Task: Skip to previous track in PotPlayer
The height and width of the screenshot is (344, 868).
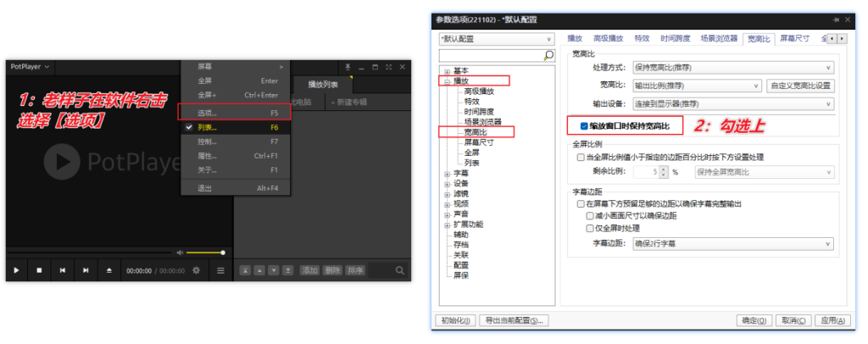Action: point(63,270)
